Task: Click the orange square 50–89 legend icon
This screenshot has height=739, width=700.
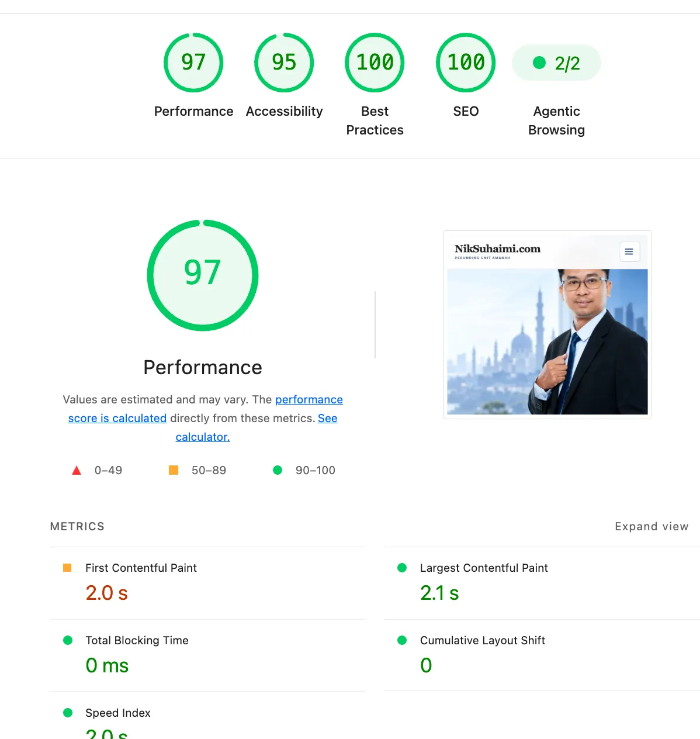Action: pos(174,470)
